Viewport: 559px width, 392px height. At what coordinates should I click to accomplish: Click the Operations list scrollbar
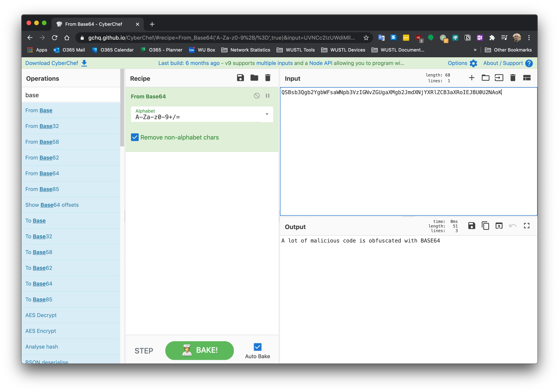(x=122, y=108)
